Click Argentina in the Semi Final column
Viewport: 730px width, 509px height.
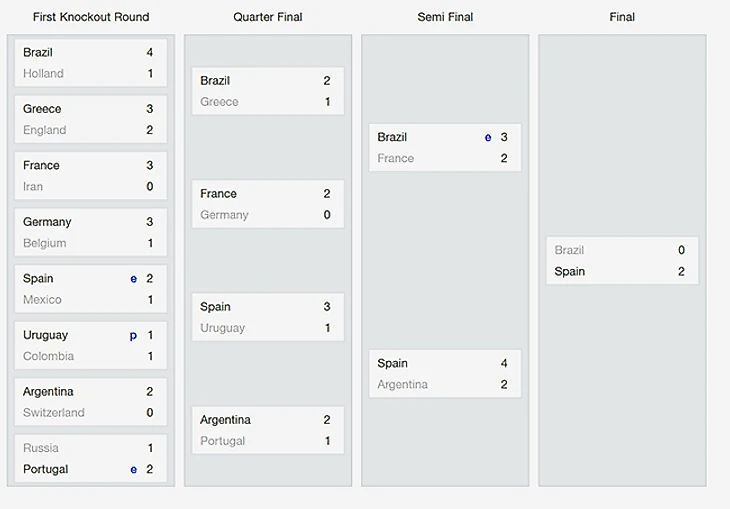(402, 385)
